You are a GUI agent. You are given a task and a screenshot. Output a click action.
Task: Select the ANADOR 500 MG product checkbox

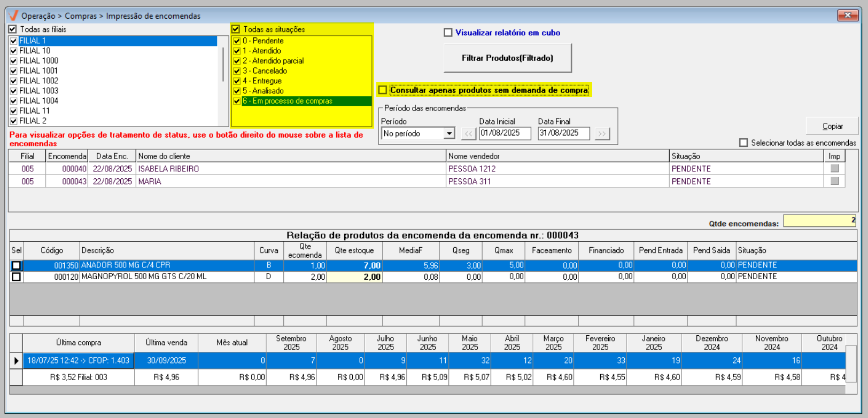pyautogui.click(x=17, y=265)
